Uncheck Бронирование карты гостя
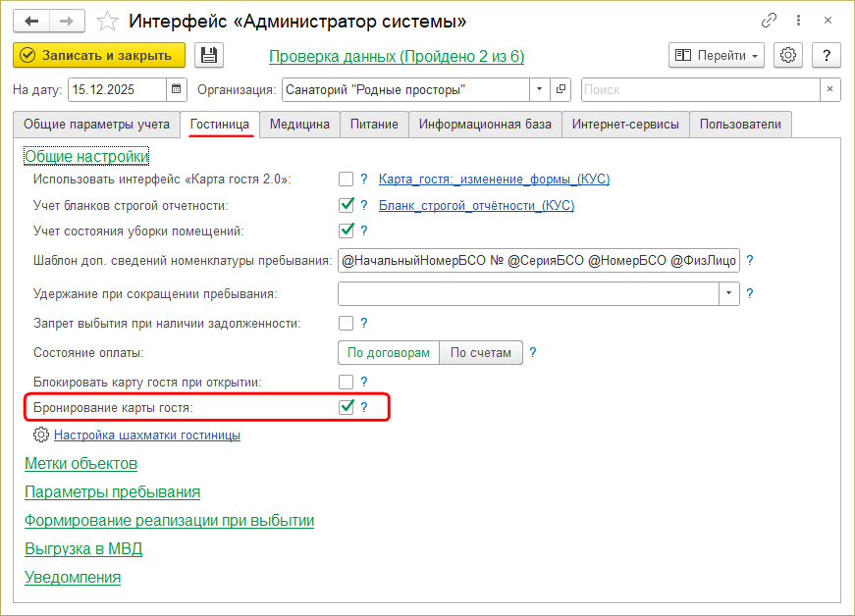 (x=346, y=407)
